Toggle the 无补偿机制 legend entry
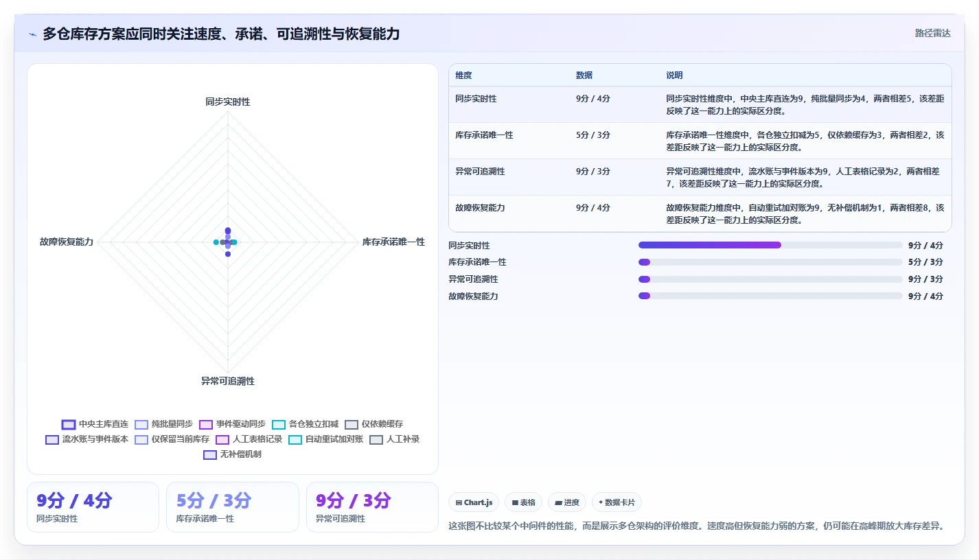979x560 pixels. coord(232,454)
